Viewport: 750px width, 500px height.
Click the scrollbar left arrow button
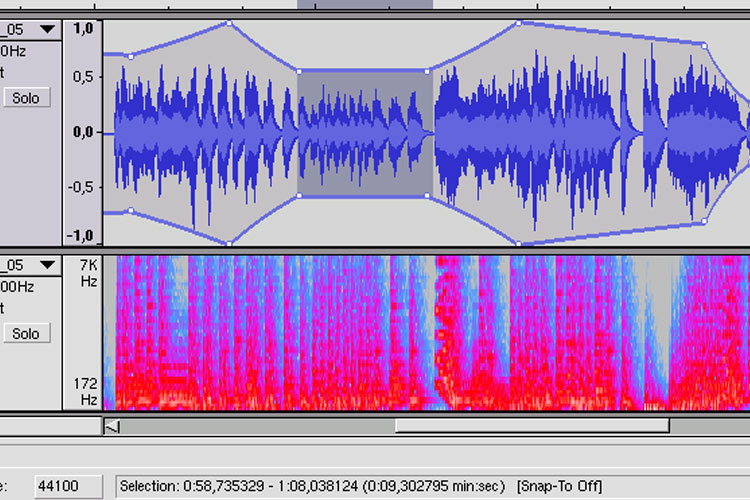(x=112, y=426)
